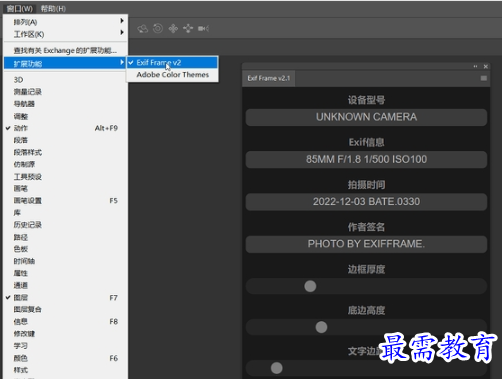Click the 85MM F/1.8 1/500 ISO100 Exif field
503x379 pixels.
coord(366,160)
